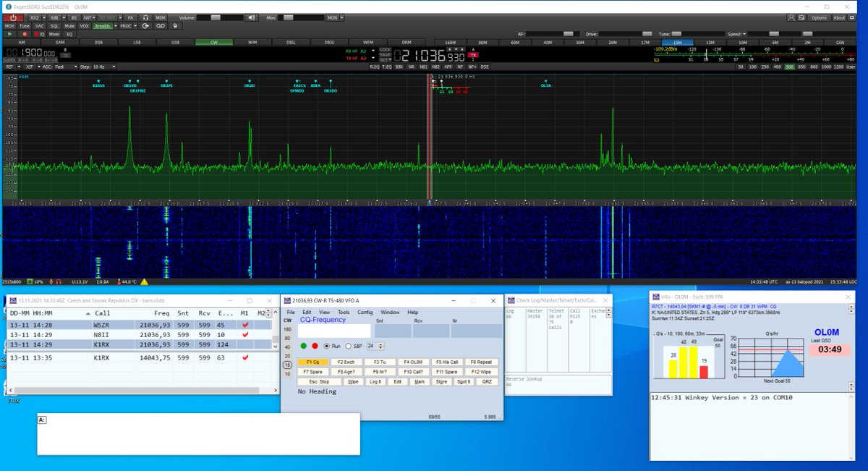Toggle the SQL squelch button
868x471 pixels.
pyautogui.click(x=54, y=26)
